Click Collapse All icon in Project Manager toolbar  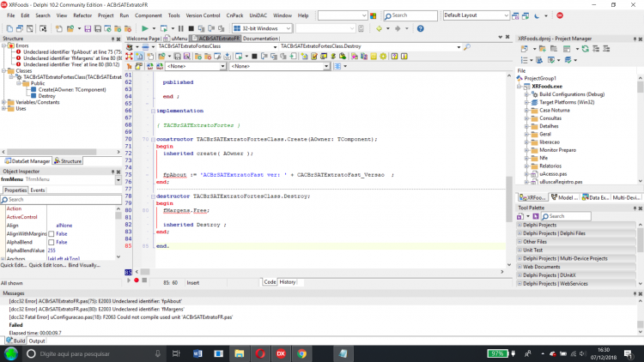[x=606, y=49]
